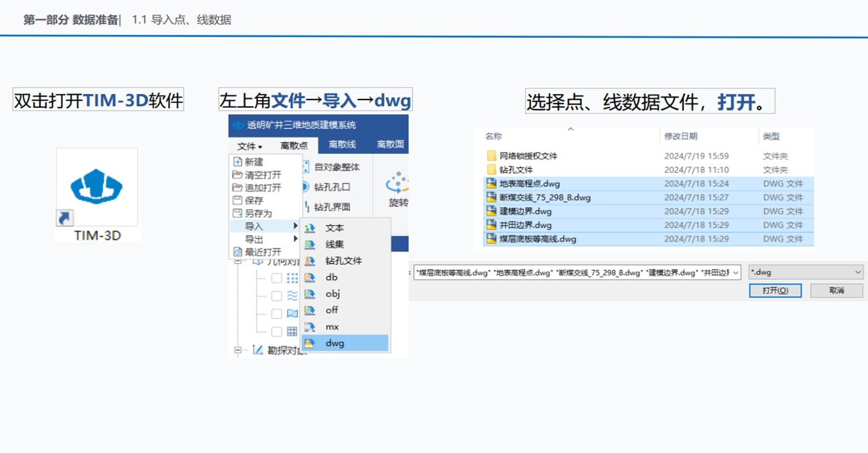Expand the file name history dropdown arrow
868x453 pixels.
[x=735, y=273]
